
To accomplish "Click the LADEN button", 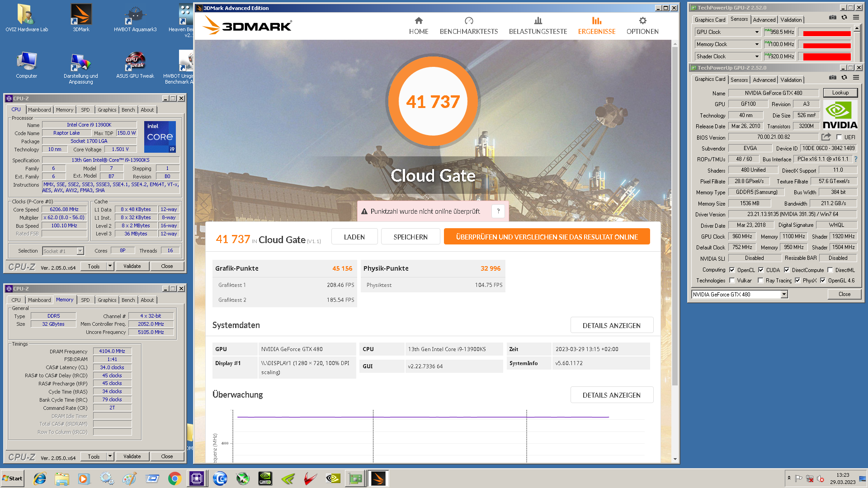I will (354, 237).
